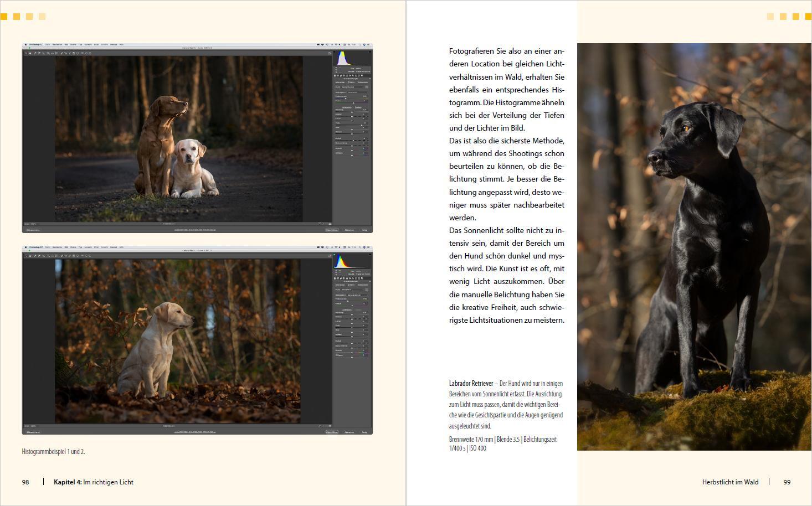The image size is (812, 506).
Task: Click the two-dogs preview image in upper screenshot
Action: [179, 138]
